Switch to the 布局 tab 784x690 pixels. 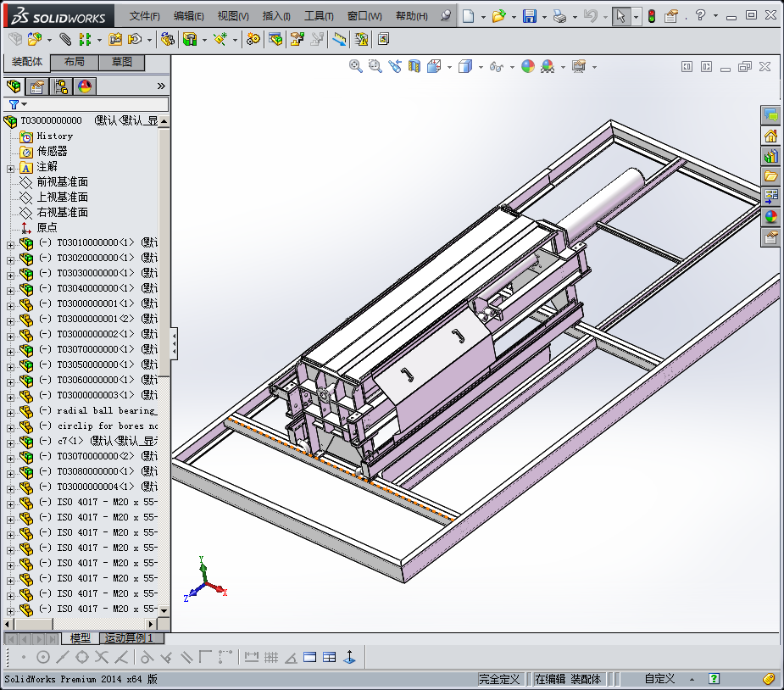coord(75,62)
